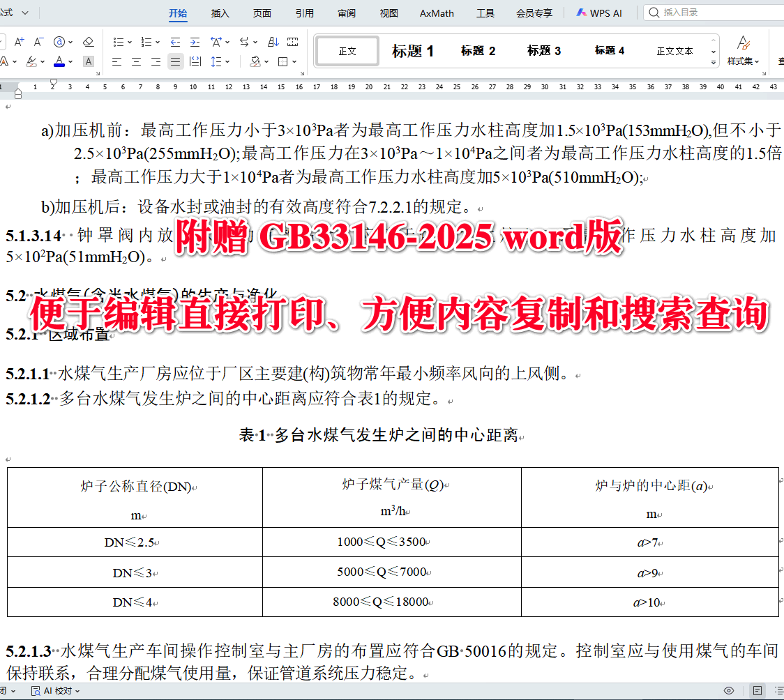Toggle center paragraph alignment
The width and height of the screenshot is (784, 700).
tap(135, 61)
